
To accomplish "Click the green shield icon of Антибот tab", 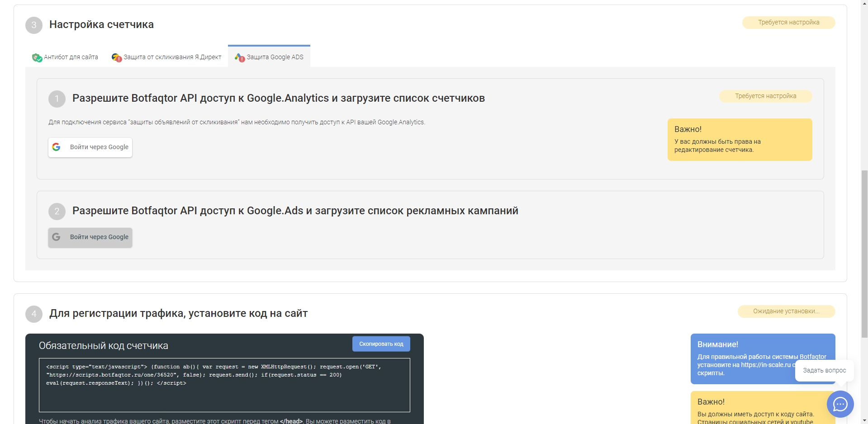I will 37,57.
